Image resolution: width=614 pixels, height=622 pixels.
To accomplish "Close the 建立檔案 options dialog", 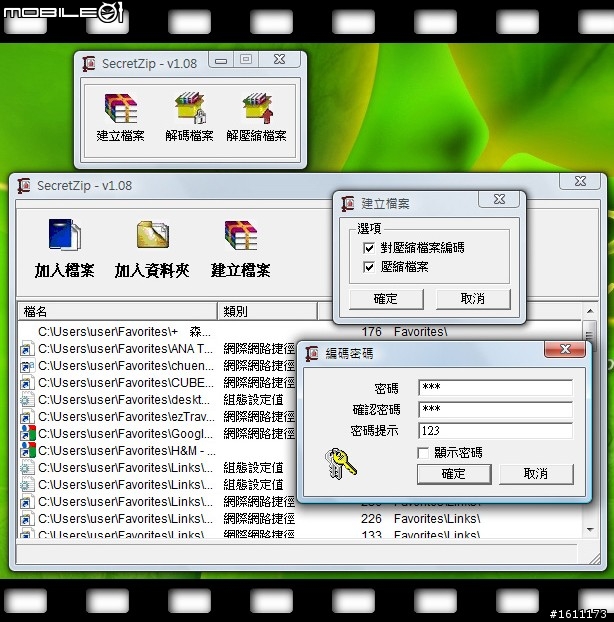I will tap(499, 199).
